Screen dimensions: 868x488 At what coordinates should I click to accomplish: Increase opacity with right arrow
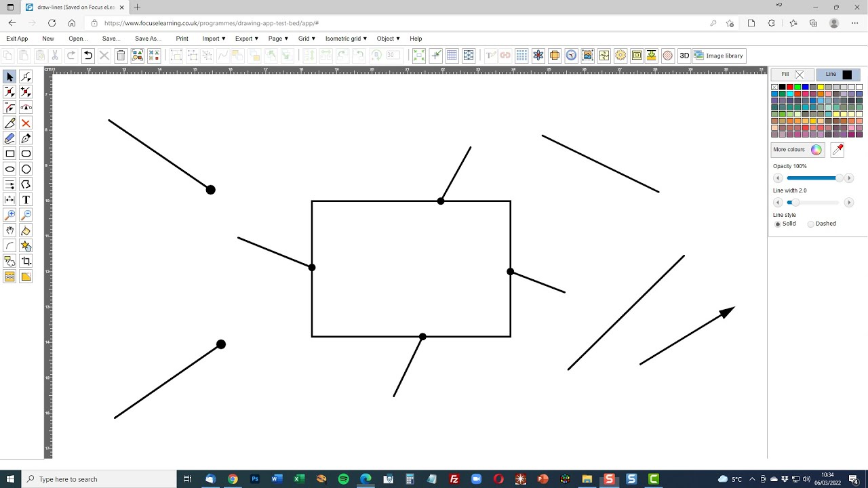pyautogui.click(x=848, y=178)
